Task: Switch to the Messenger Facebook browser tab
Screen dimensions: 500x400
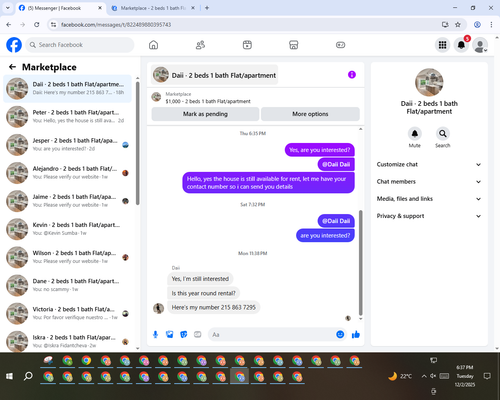Action: coord(60,8)
